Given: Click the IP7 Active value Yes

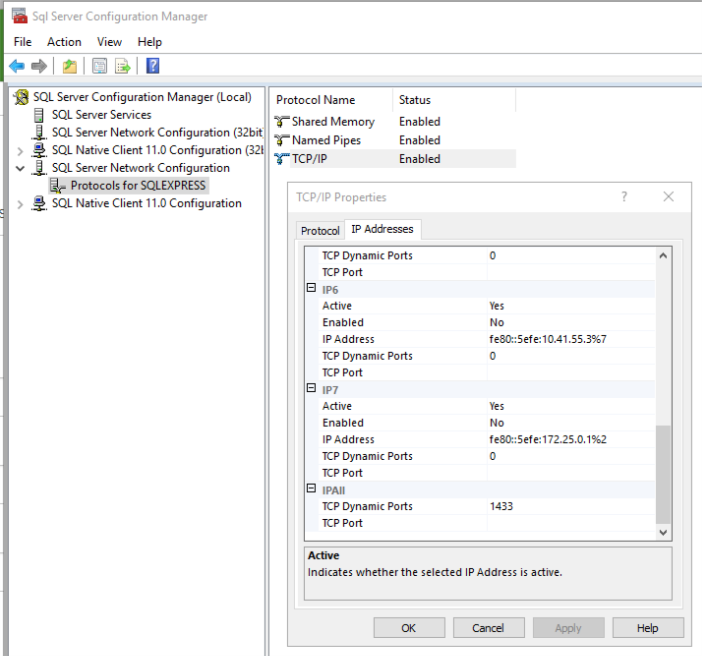Looking at the screenshot, I should [x=571, y=406].
